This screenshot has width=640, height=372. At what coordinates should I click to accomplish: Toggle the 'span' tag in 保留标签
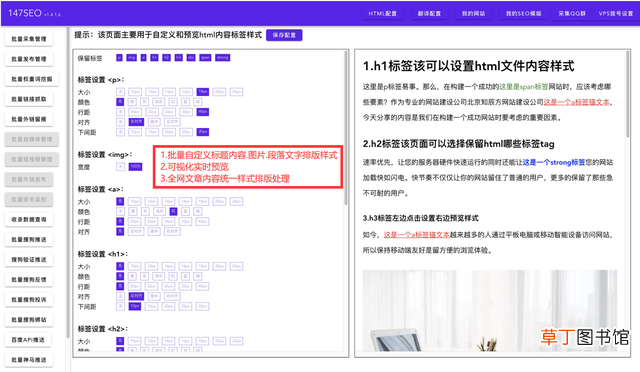pyautogui.click(x=205, y=58)
